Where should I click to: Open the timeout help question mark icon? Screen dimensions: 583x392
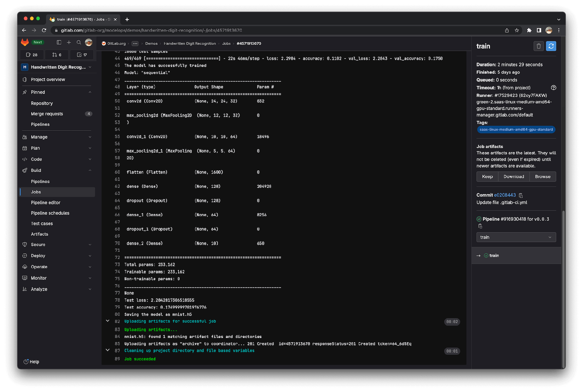pyautogui.click(x=553, y=88)
